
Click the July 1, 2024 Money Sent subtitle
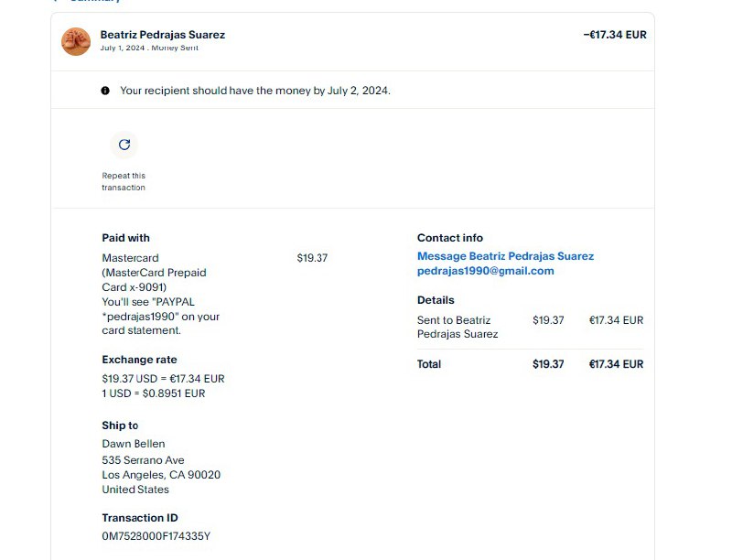(148, 48)
